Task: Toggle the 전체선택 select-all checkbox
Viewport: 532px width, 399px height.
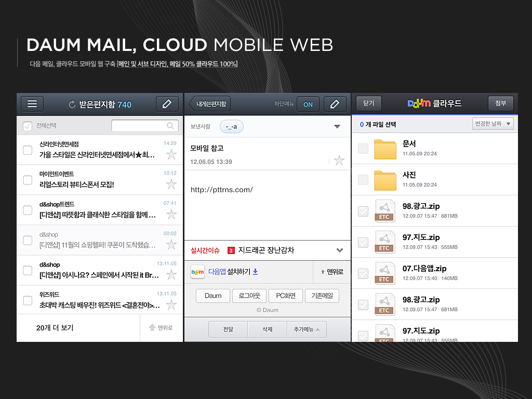Action: click(28, 126)
